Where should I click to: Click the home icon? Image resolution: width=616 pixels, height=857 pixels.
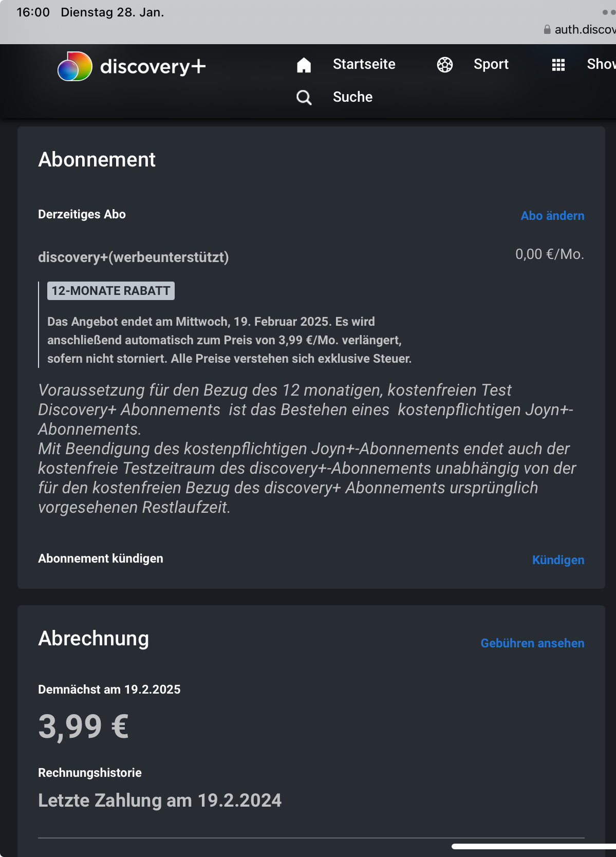coord(304,65)
